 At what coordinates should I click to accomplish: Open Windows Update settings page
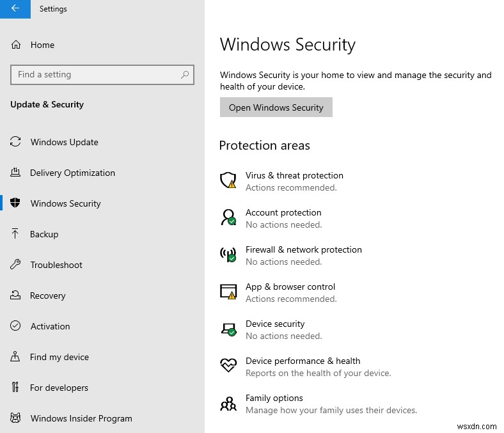coord(65,142)
